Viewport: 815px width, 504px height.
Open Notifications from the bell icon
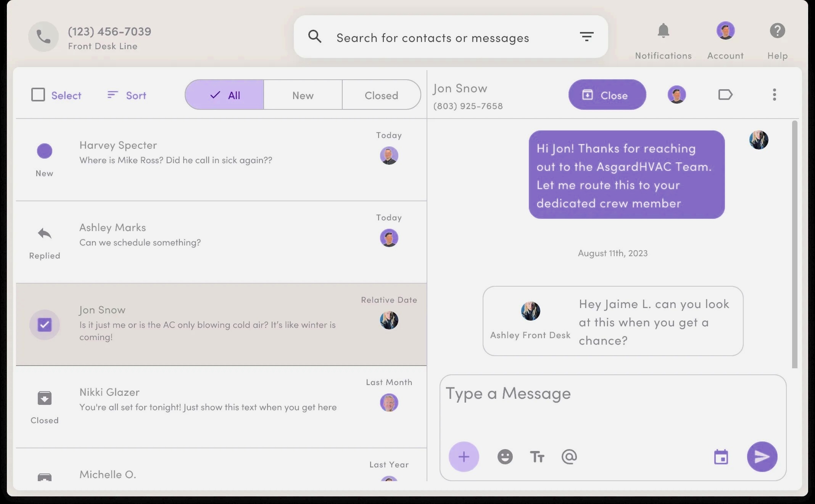[x=663, y=30]
